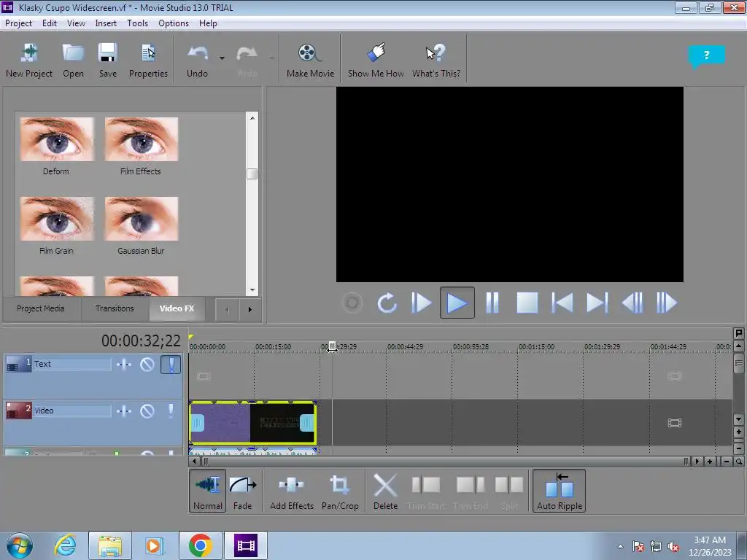Solo the Text track

pos(171,365)
